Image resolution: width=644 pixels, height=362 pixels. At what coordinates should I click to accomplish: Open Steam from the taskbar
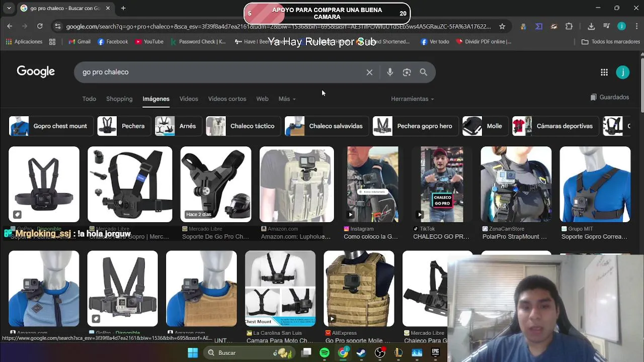pos(361,353)
